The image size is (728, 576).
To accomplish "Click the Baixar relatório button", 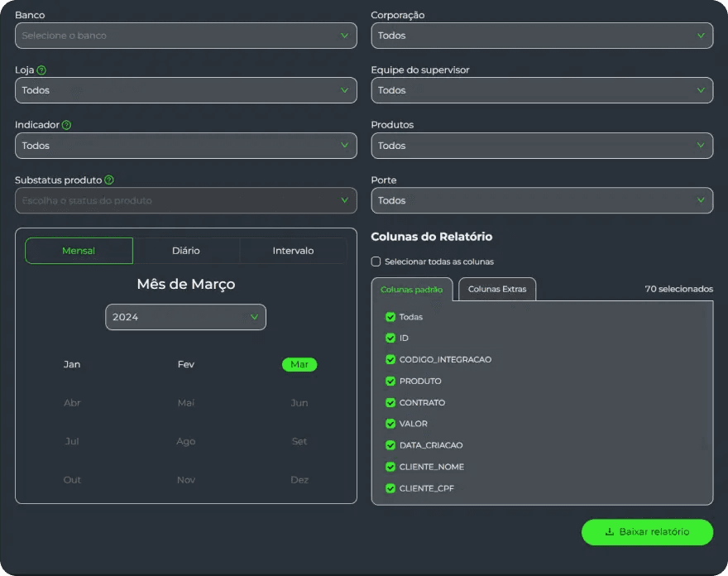I will point(647,532).
